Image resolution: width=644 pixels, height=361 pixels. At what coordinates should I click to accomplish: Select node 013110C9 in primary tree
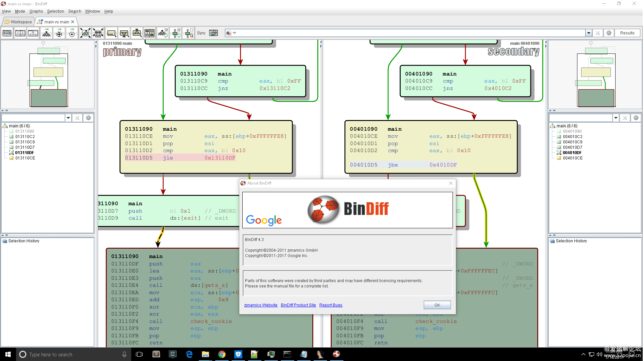(x=25, y=142)
